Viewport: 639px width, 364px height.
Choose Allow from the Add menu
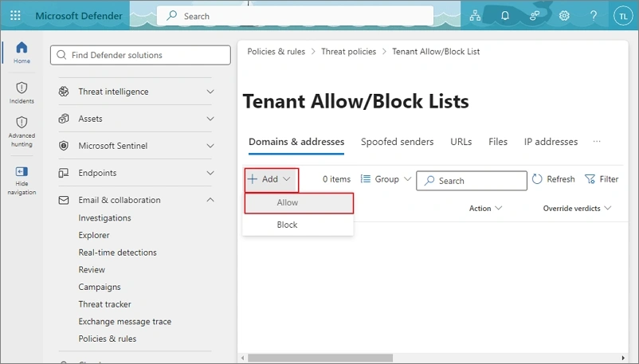point(299,202)
